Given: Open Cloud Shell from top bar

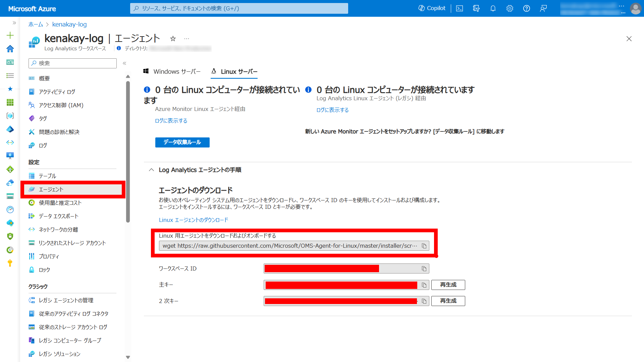Looking at the screenshot, I should pos(460,8).
